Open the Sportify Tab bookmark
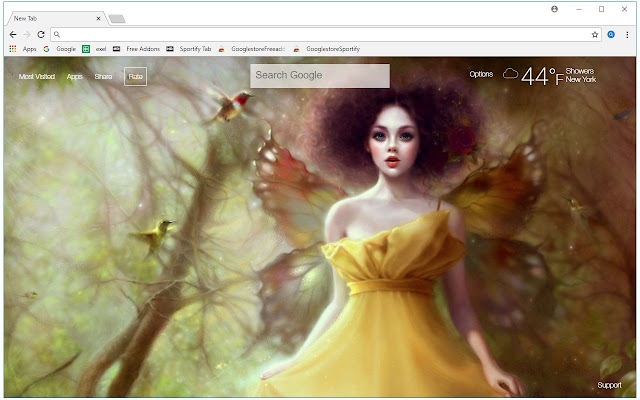Viewport: 640px width, 400px height. tap(189, 49)
